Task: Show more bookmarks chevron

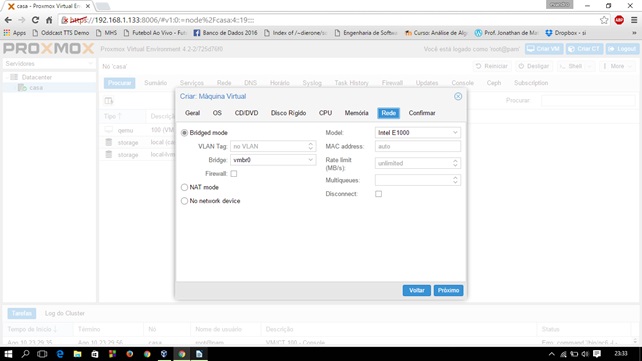Action: coord(634,33)
